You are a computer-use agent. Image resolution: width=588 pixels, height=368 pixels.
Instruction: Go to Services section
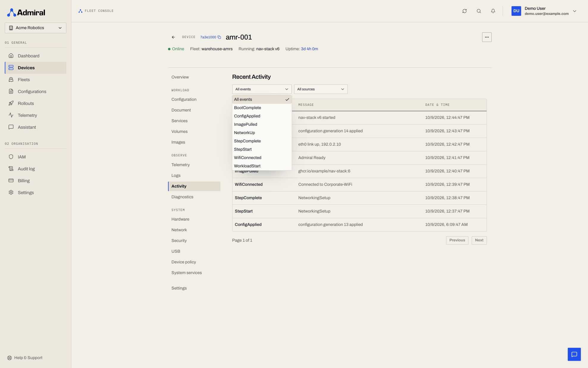194,121
